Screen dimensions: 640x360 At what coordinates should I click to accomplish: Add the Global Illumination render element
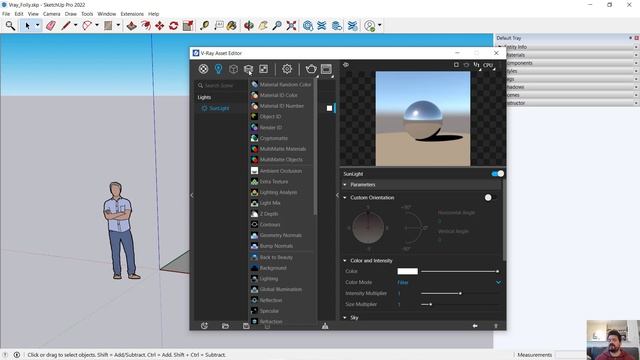pos(282,289)
